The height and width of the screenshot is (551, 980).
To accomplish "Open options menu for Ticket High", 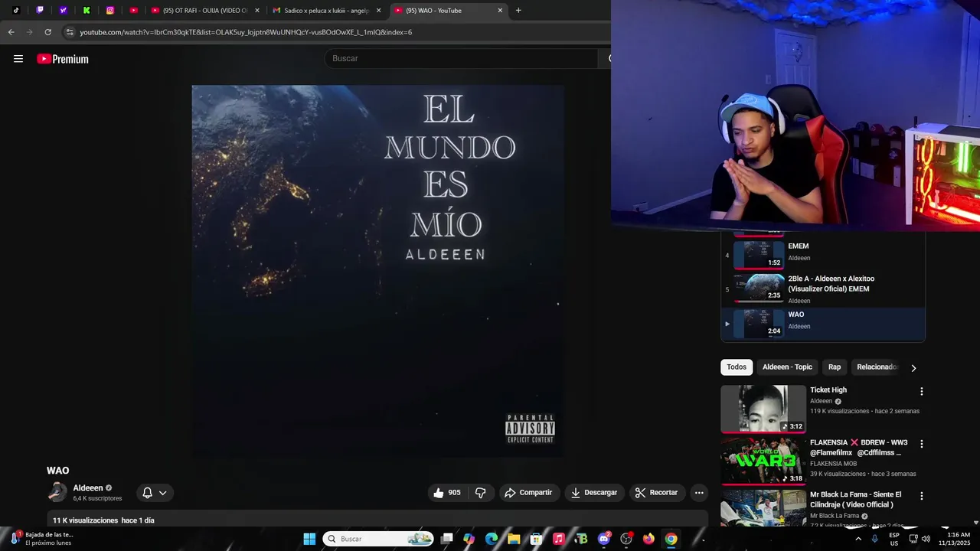I will pyautogui.click(x=922, y=391).
